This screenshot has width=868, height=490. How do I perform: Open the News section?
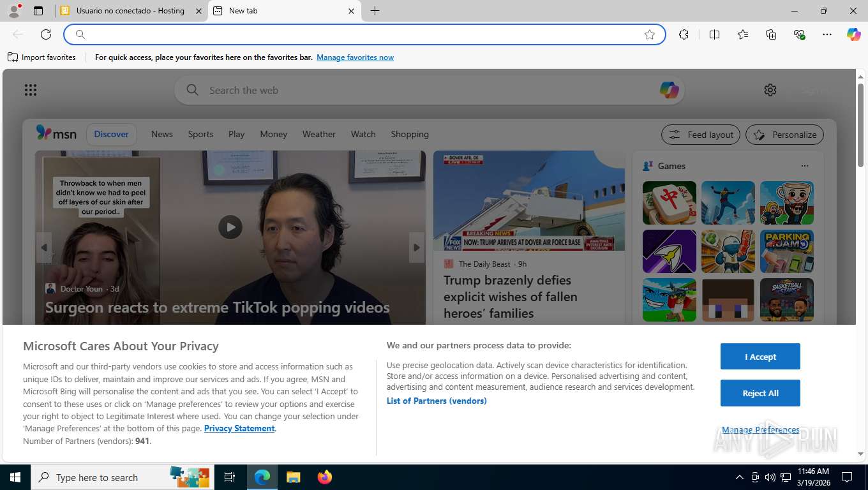click(162, 134)
